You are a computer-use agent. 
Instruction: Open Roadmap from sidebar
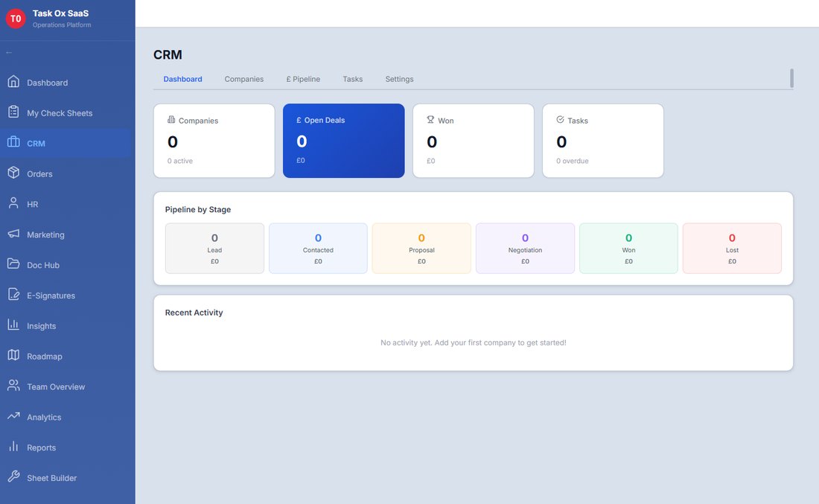pyautogui.click(x=66, y=356)
